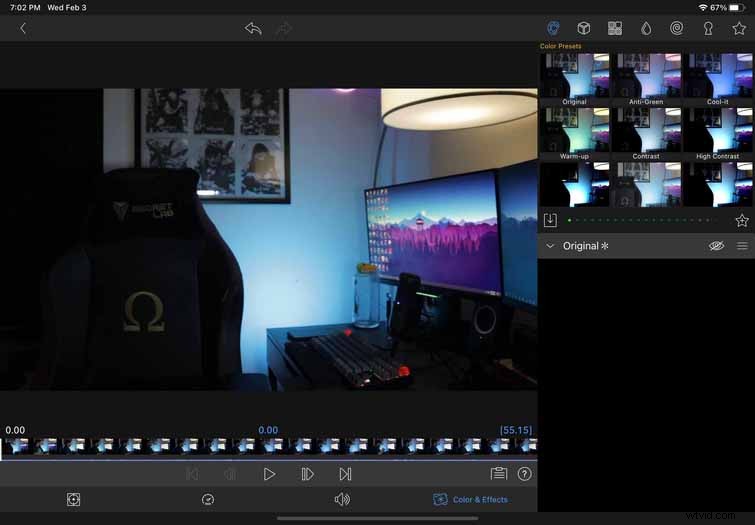The height and width of the screenshot is (525, 755).
Task: Jump to the start of the clip
Action: 192,474
